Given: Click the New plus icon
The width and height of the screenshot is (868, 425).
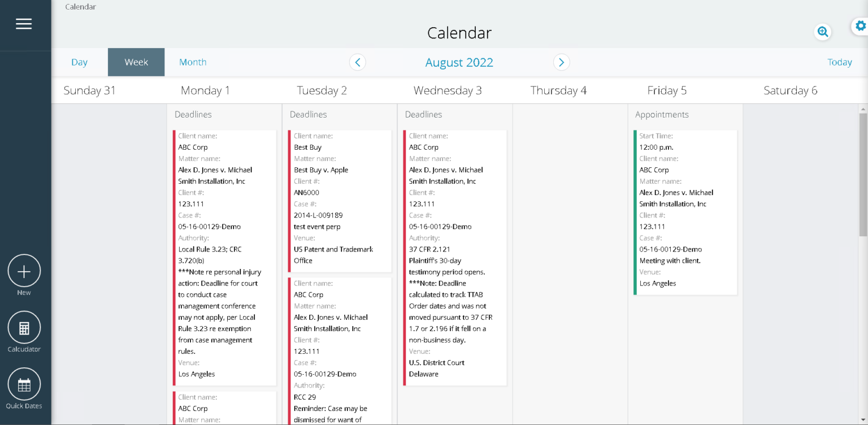Looking at the screenshot, I should click(x=24, y=271).
